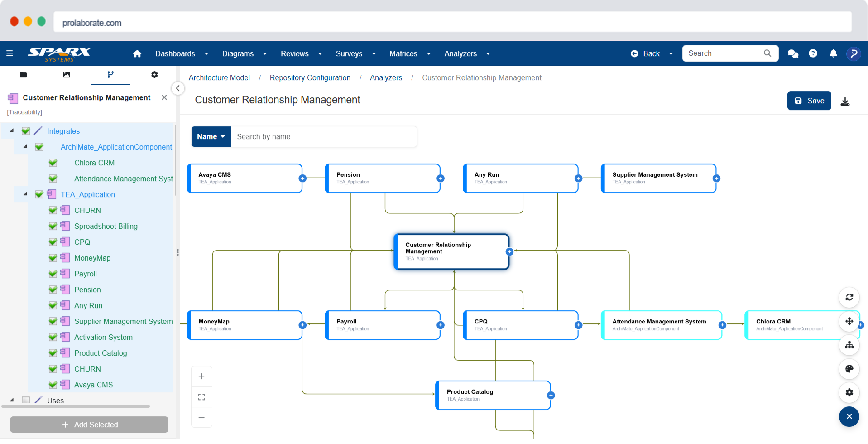This screenshot has width=868, height=444.
Task: Uncheck the Integrates checkbox
Action: click(26, 131)
